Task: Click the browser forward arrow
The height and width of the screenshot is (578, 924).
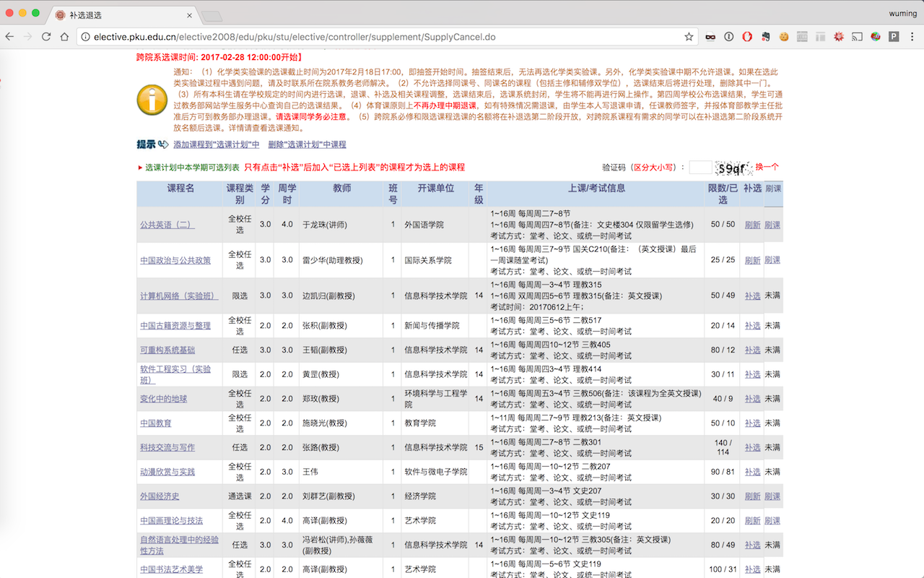Action: click(28, 37)
